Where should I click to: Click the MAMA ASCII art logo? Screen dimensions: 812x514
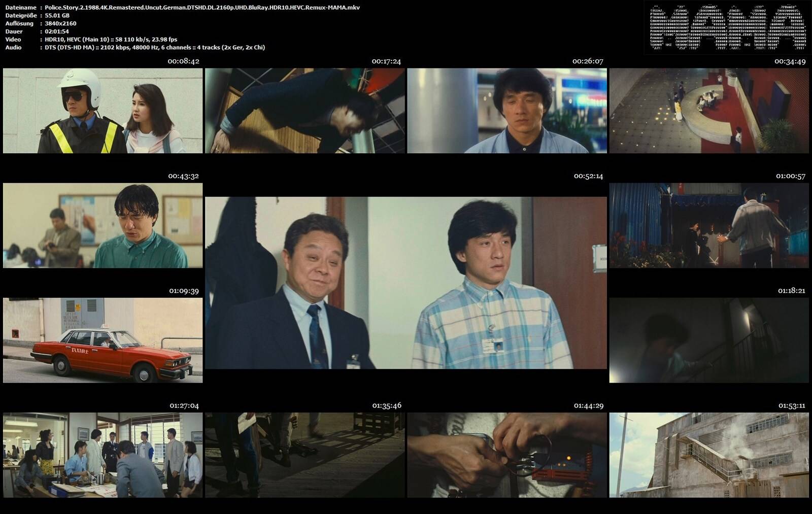point(727,28)
